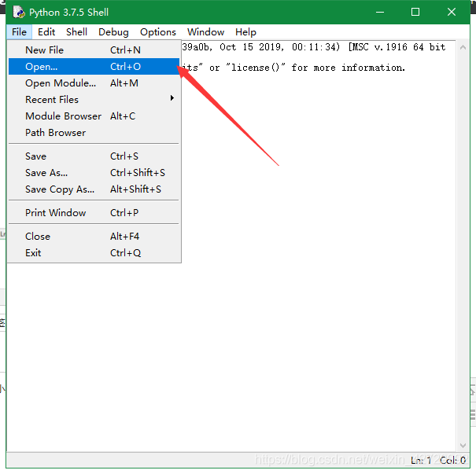Launch the Path Browser

click(x=94, y=133)
